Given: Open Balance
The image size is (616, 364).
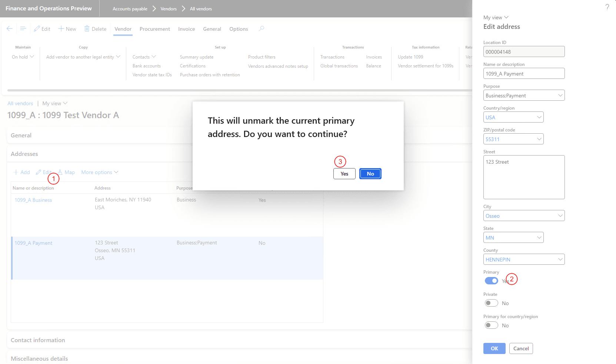Looking at the screenshot, I should click(374, 66).
